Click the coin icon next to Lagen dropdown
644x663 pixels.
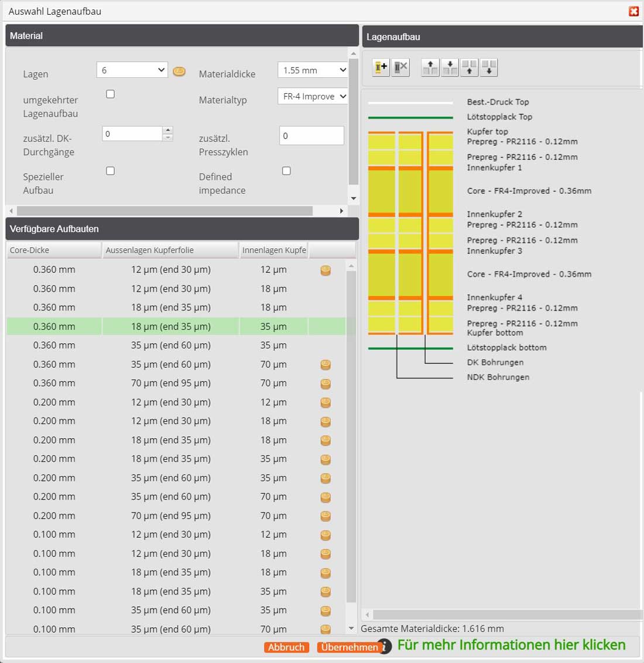point(179,70)
